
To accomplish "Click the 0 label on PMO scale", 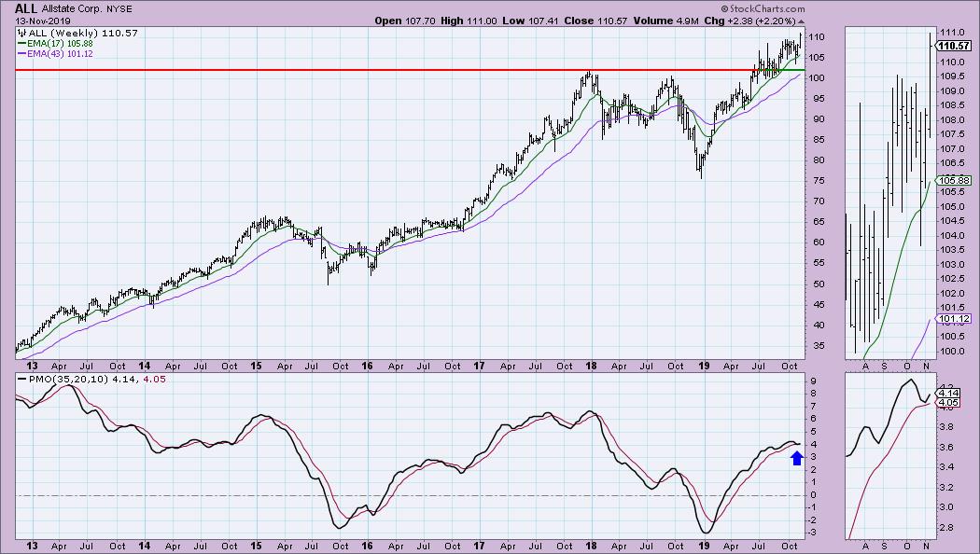I will [x=813, y=494].
